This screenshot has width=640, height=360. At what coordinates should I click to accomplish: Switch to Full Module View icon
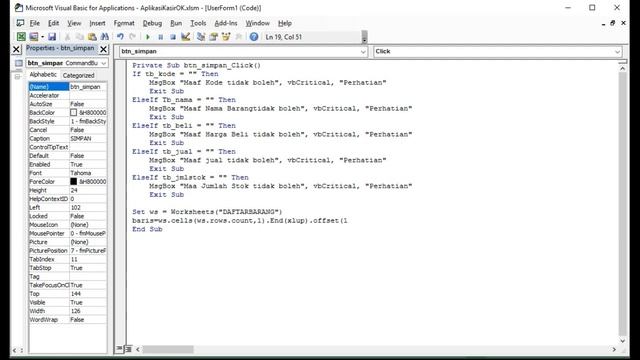coord(128,349)
